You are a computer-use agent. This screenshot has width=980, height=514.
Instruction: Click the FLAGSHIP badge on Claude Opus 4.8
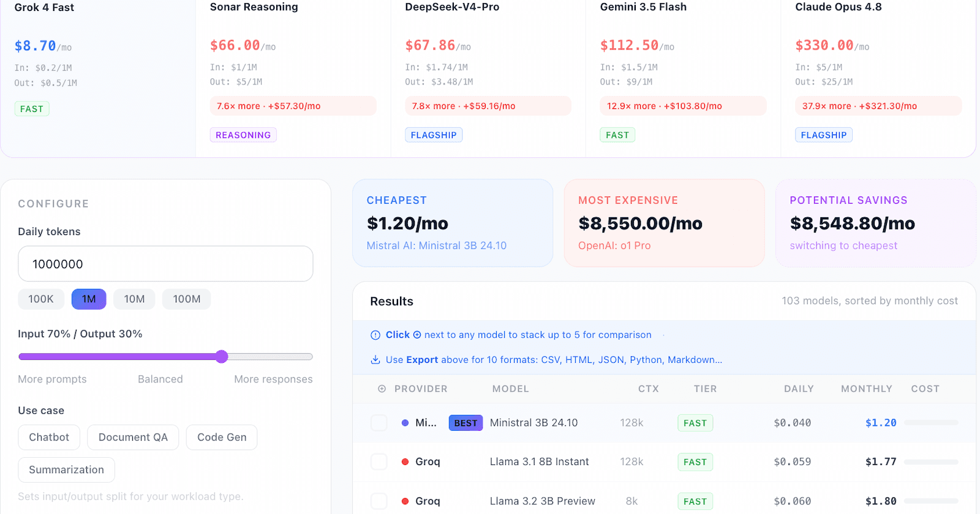click(824, 135)
